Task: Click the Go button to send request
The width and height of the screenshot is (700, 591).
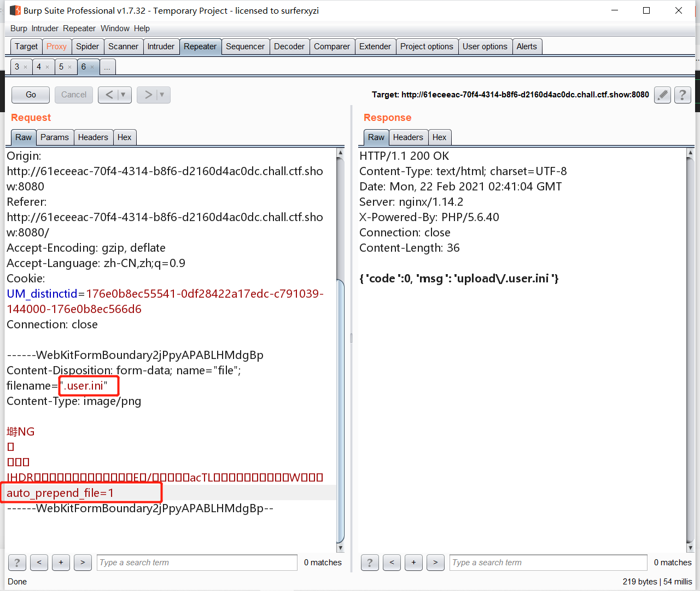Action: click(31, 95)
